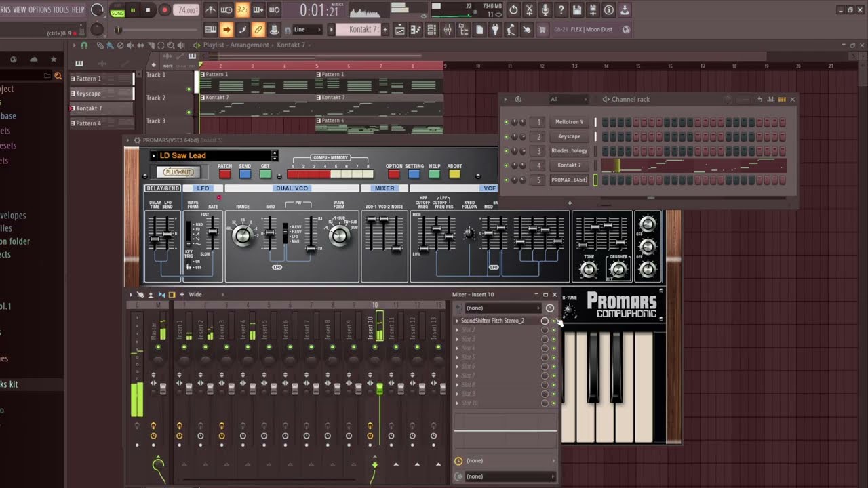Toggle SoundShifter effect slot enable light

click(x=553, y=321)
